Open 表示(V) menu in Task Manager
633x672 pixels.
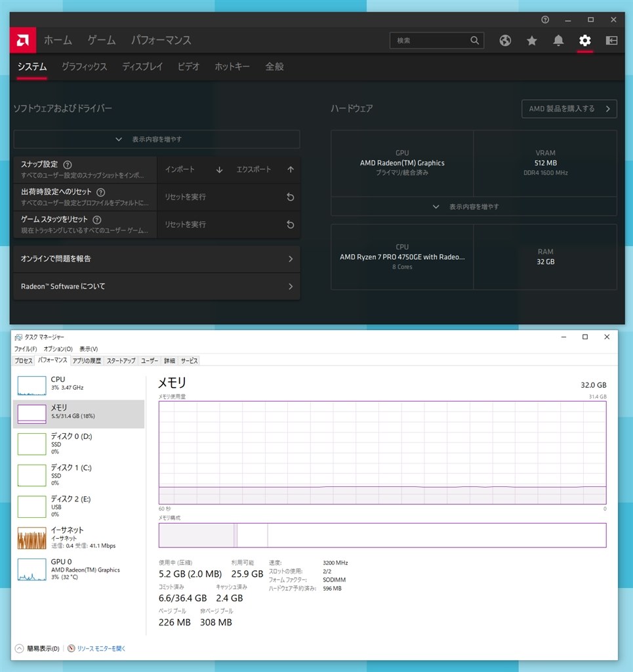click(x=89, y=349)
